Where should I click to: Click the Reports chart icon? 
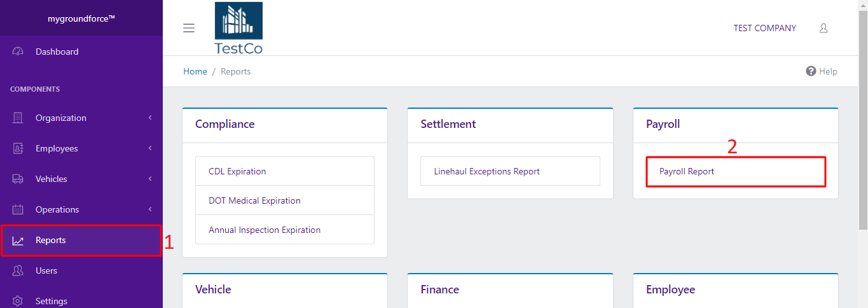(18, 241)
